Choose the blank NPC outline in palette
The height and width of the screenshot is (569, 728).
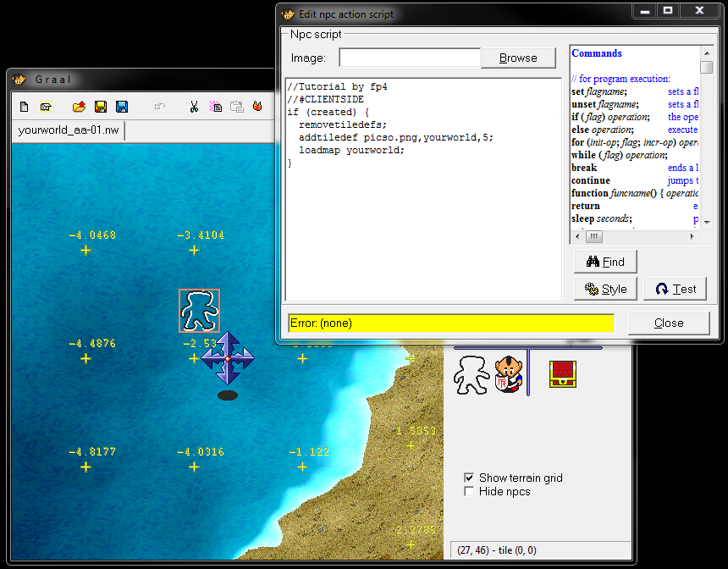click(x=472, y=374)
